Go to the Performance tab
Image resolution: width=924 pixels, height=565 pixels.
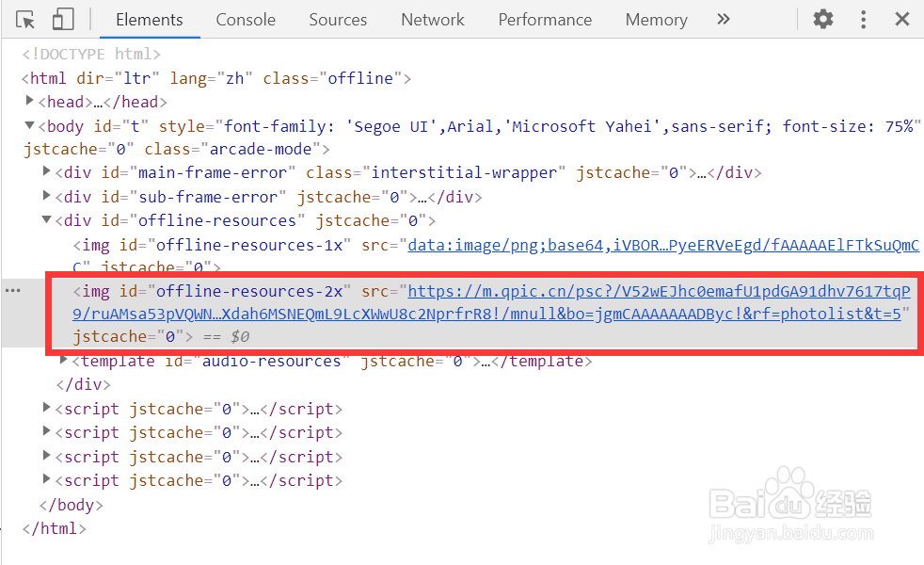coord(545,20)
